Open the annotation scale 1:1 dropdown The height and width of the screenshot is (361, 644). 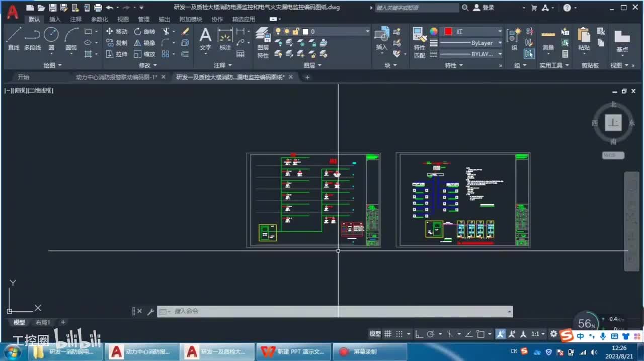[x=538, y=334]
